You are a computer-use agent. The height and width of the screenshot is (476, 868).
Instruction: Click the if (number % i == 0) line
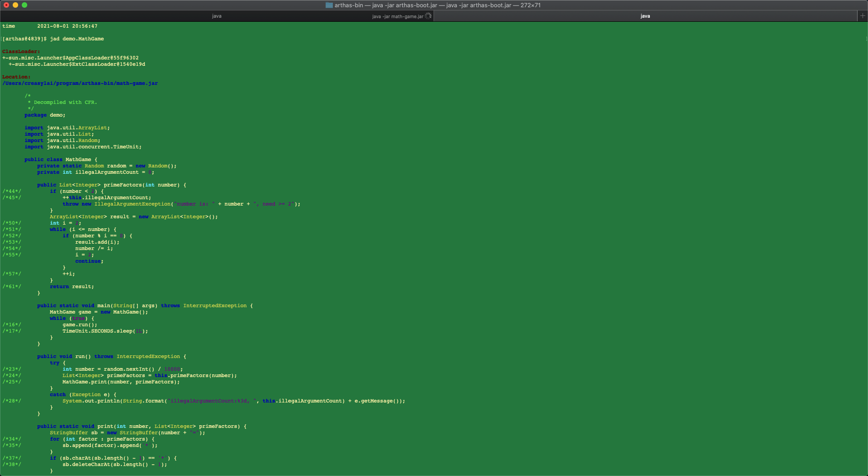click(x=97, y=236)
